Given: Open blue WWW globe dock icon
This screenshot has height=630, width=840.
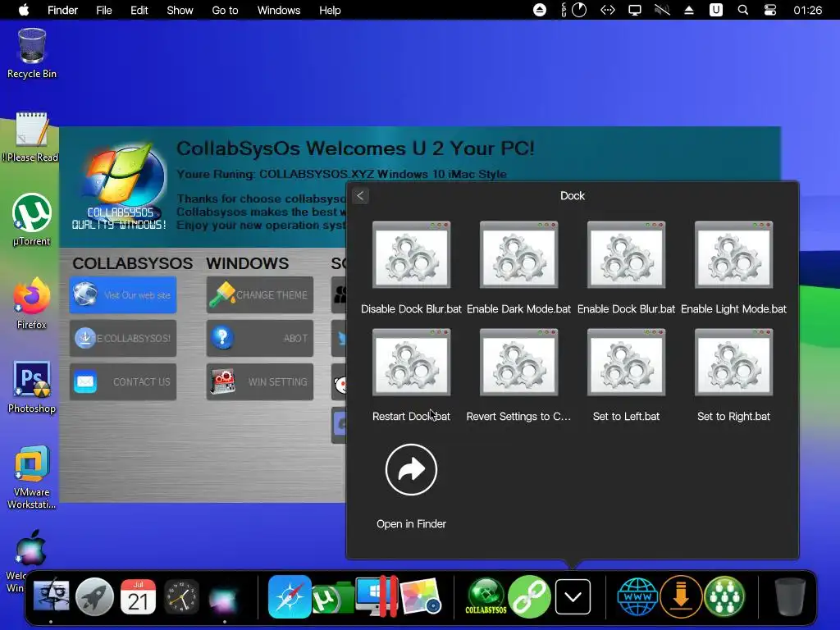Looking at the screenshot, I should pos(637,596).
